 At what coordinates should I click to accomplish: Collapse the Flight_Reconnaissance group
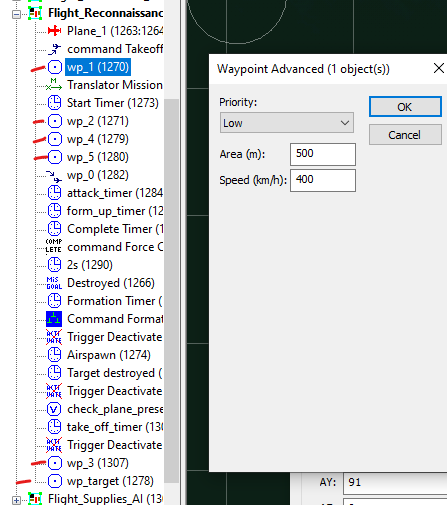tap(16, 14)
